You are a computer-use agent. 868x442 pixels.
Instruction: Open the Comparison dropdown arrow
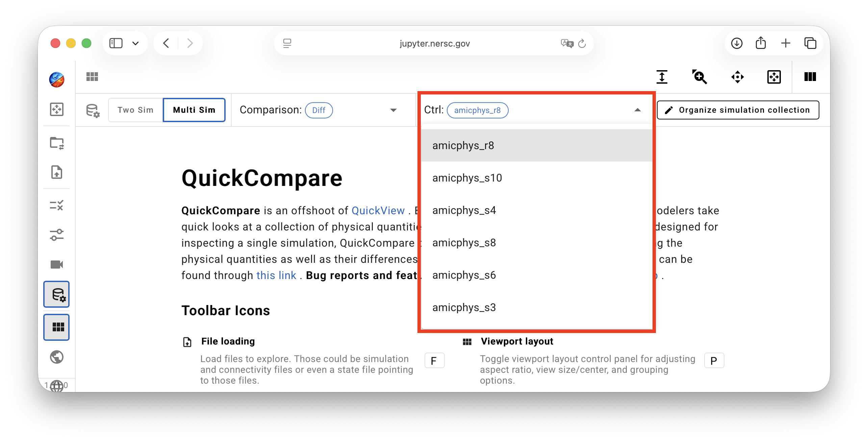tap(393, 110)
